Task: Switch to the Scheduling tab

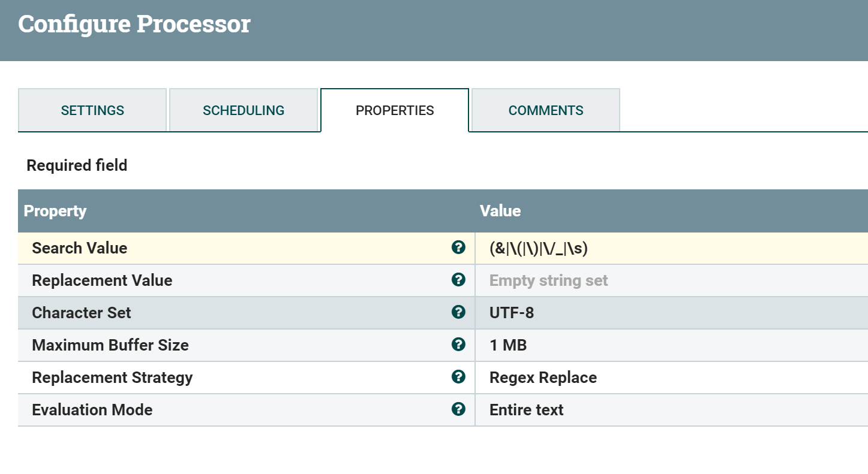Action: [x=244, y=110]
